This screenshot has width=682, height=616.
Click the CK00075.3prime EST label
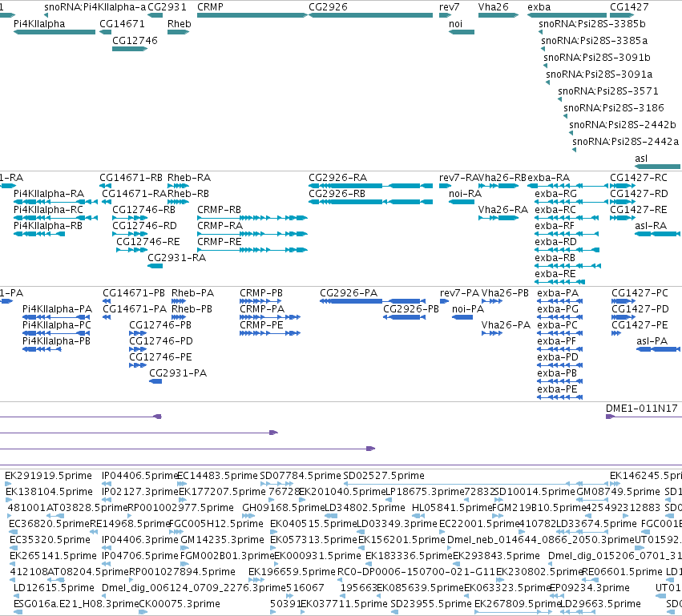click(180, 604)
